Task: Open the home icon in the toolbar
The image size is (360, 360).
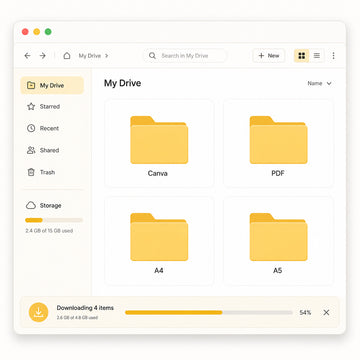Action: pyautogui.click(x=67, y=56)
